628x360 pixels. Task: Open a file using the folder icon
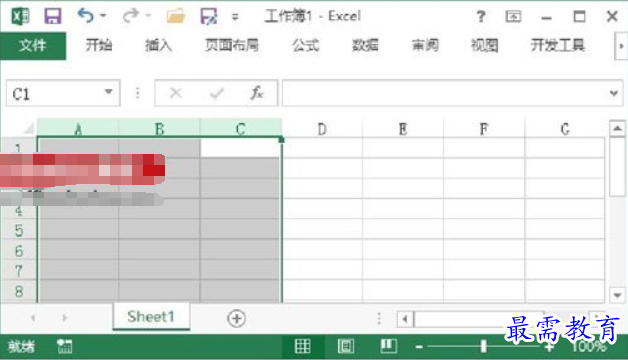click(x=175, y=16)
